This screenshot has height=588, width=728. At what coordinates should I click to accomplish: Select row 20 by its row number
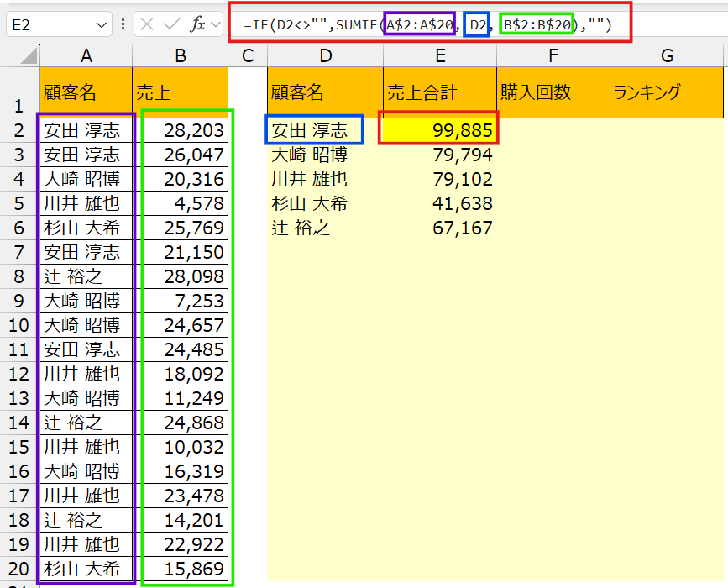click(18, 568)
